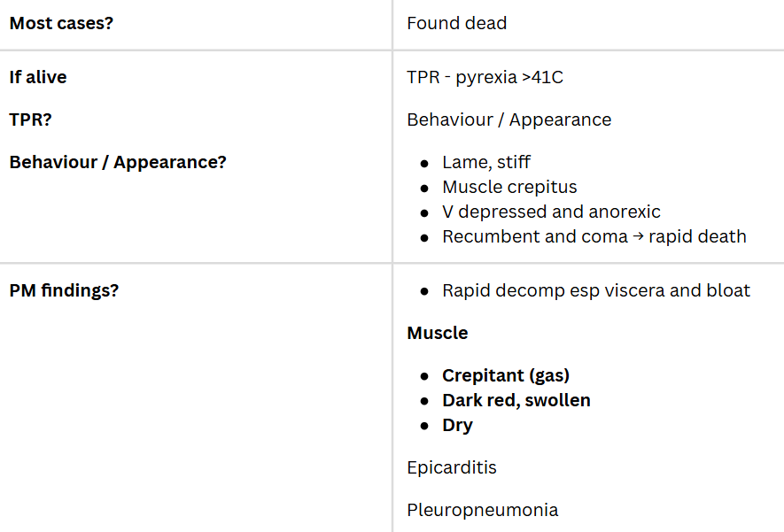This screenshot has width=784, height=532.
Task: Click the "Dark red, swollen" bullet
Action: pos(516,400)
